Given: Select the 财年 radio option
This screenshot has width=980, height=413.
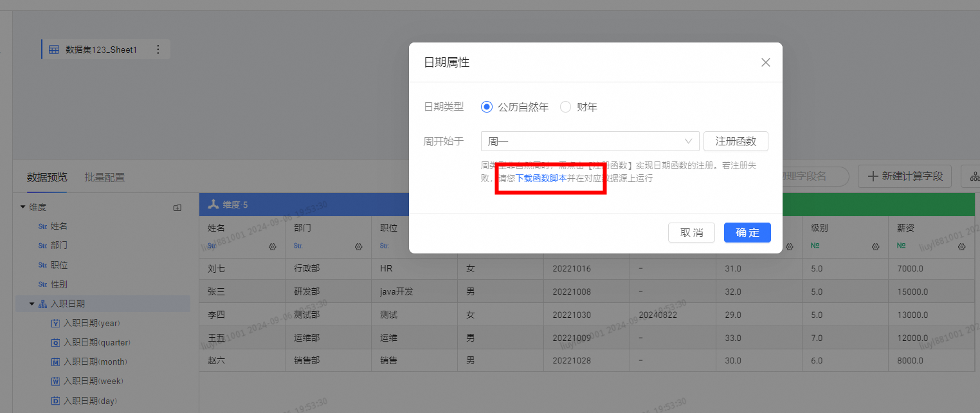Looking at the screenshot, I should pyautogui.click(x=565, y=107).
